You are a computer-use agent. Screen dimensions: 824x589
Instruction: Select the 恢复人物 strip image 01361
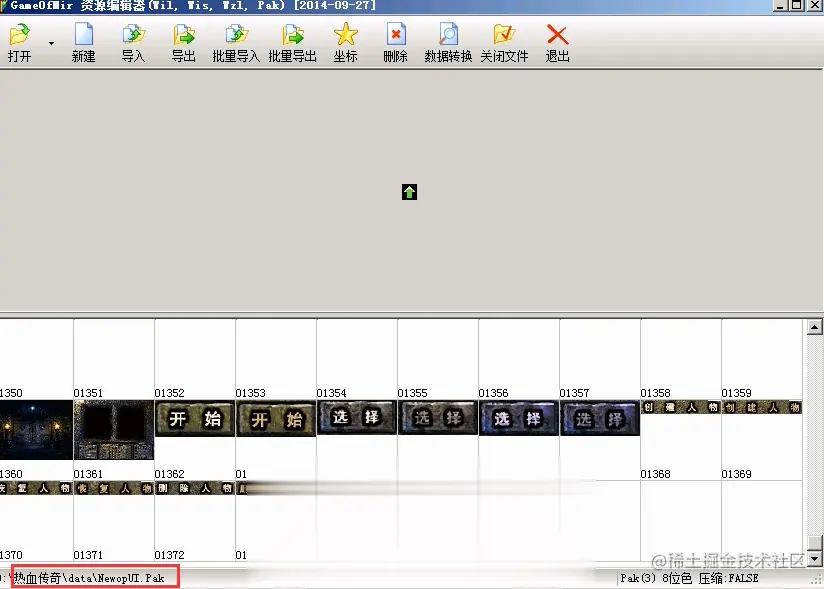pyautogui.click(x=114, y=488)
